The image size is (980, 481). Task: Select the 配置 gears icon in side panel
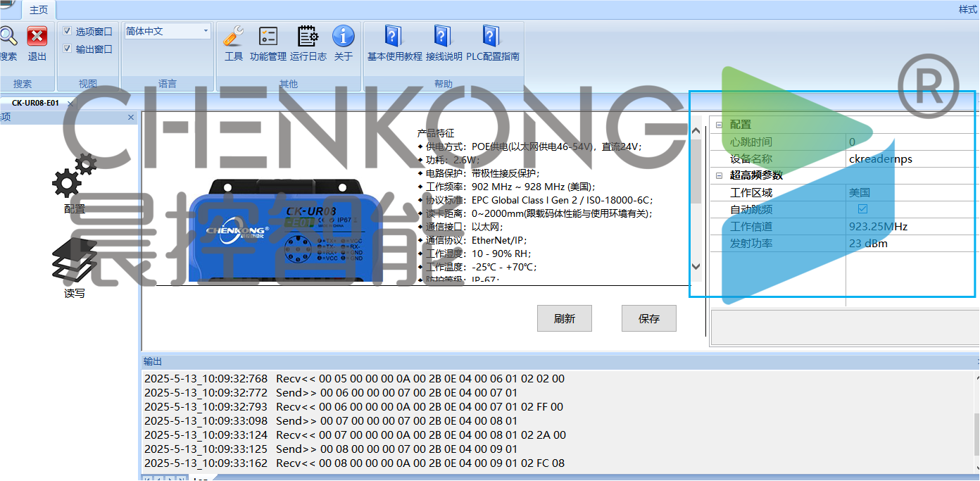pyautogui.click(x=74, y=175)
